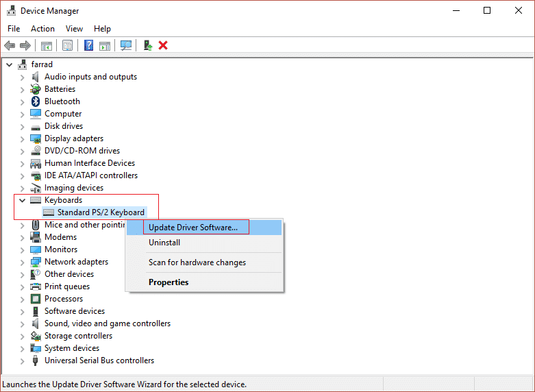Click the red X Uninstall toolbar icon
Screen dimensions: 535x392
[163, 45]
